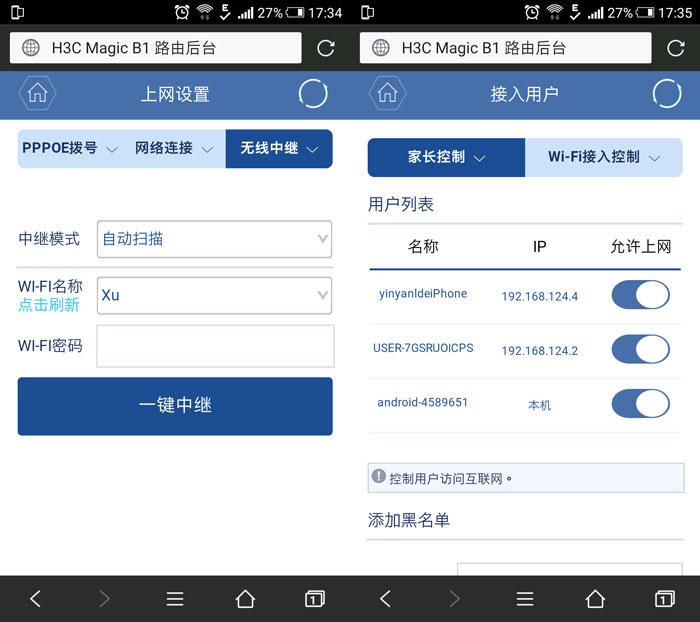Reload page in the left browser address bar
This screenshot has width=700, height=622.
pyautogui.click(x=325, y=48)
